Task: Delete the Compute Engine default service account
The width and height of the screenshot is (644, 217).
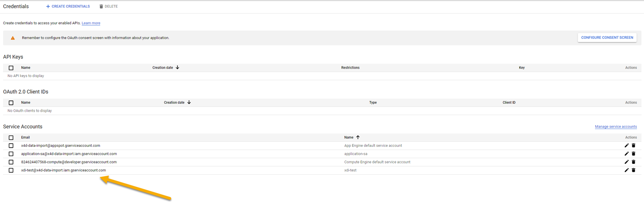Action: (x=633, y=162)
